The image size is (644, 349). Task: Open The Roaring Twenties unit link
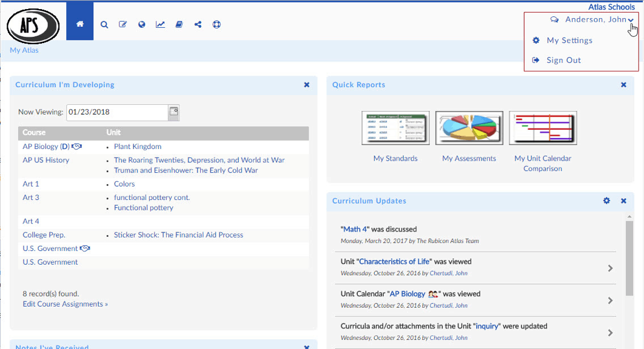199,160
